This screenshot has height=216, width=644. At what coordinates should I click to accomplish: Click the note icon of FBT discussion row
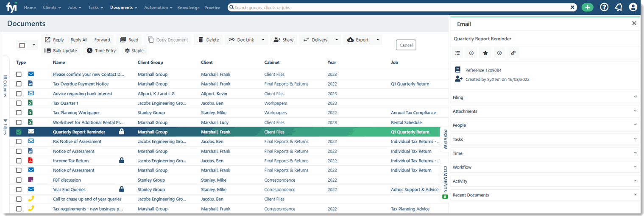(x=31, y=180)
